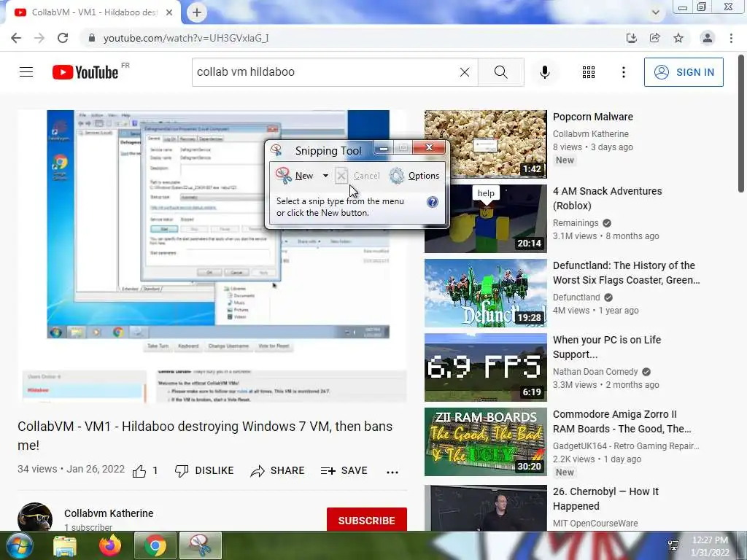Switch to Chrome in taskbar

[x=155, y=545]
